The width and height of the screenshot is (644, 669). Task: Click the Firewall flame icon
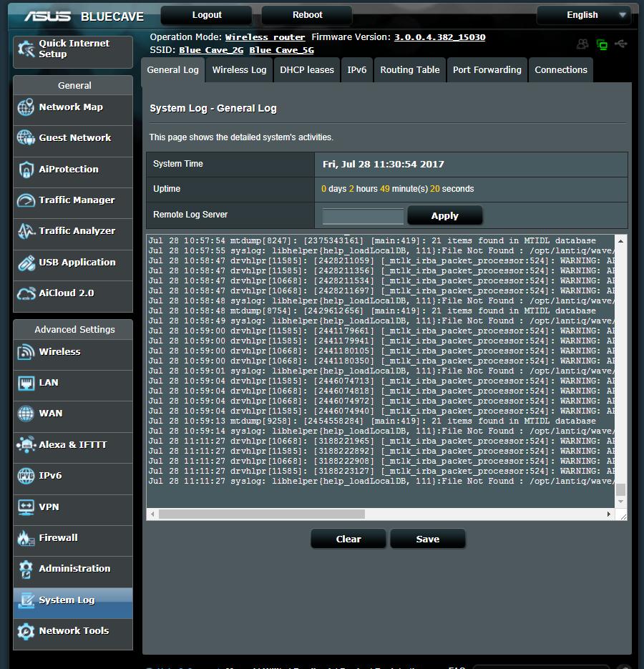pos(26,538)
